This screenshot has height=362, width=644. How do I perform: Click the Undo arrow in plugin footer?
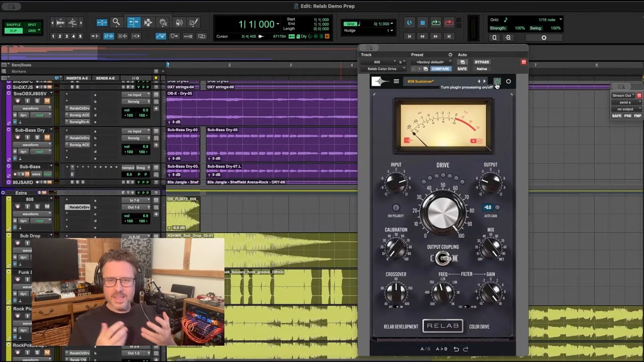[456, 349]
